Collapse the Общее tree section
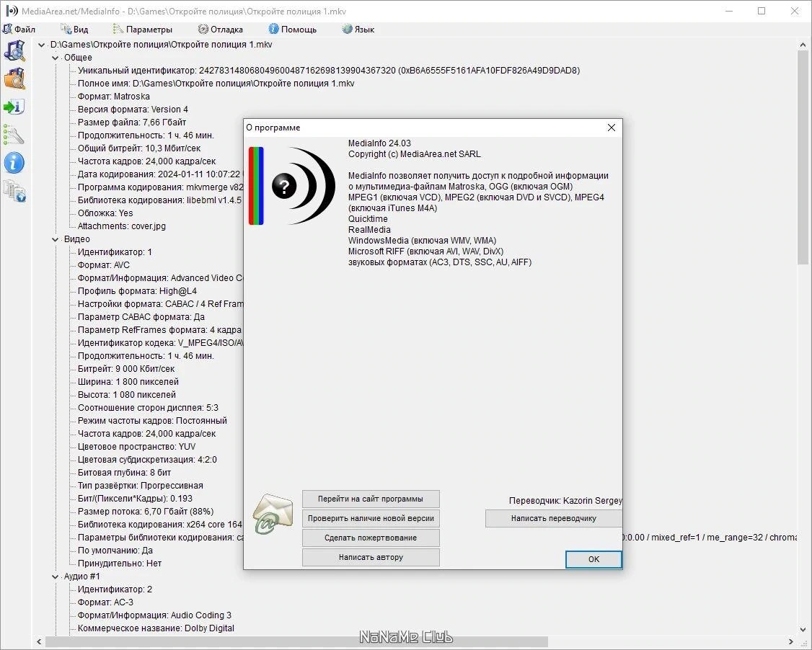Viewport: 812px width, 650px height. pyautogui.click(x=55, y=58)
